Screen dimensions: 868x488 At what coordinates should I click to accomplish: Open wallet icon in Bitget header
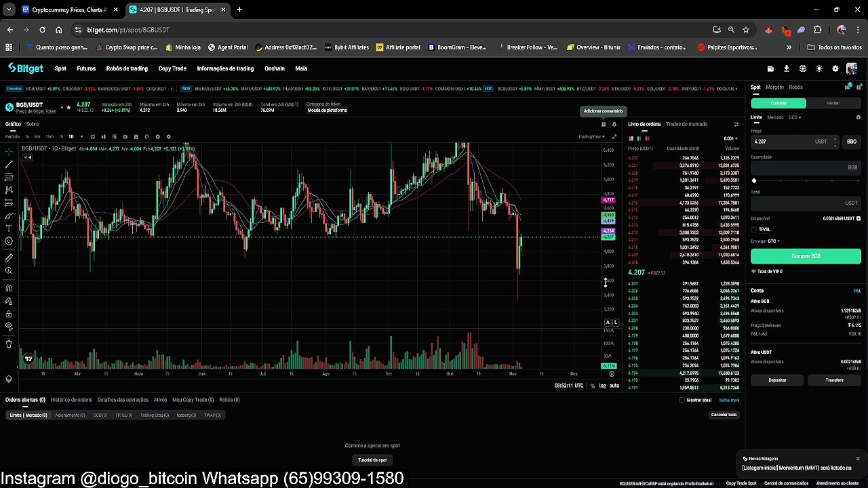tap(770, 68)
